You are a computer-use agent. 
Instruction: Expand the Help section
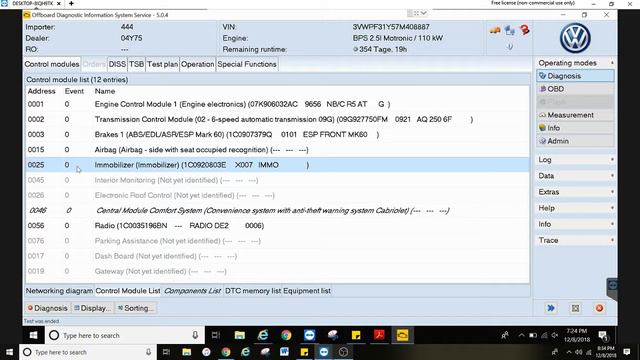pyautogui.click(x=575, y=208)
